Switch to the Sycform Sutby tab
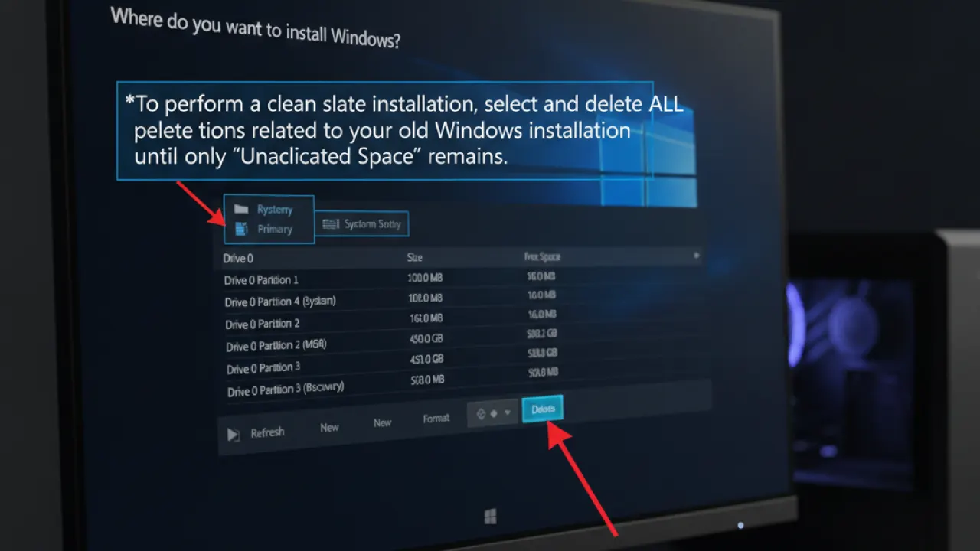This screenshot has width=980, height=551. tap(362, 224)
